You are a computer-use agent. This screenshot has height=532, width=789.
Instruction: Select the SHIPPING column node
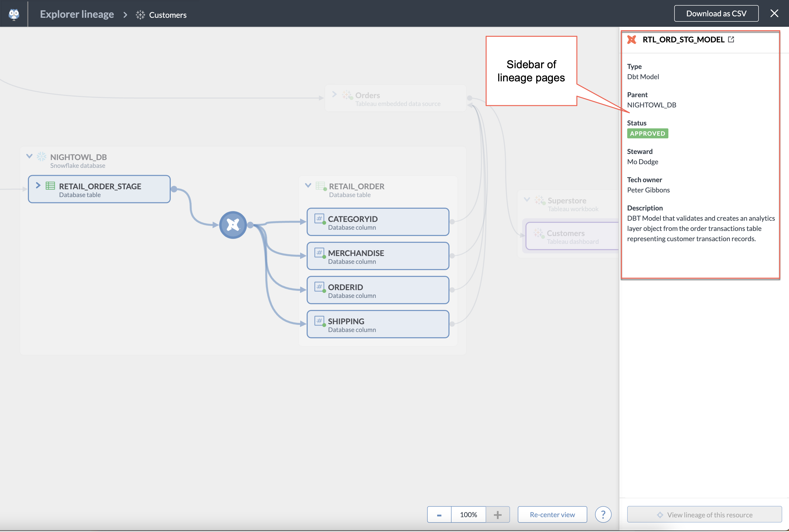(x=378, y=324)
